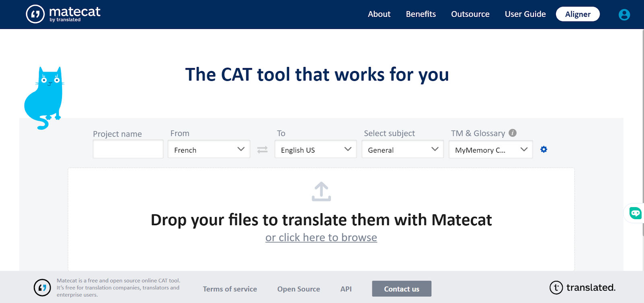Click the Matecat logo in header
Viewport: 644px width, 303px height.
click(x=63, y=14)
